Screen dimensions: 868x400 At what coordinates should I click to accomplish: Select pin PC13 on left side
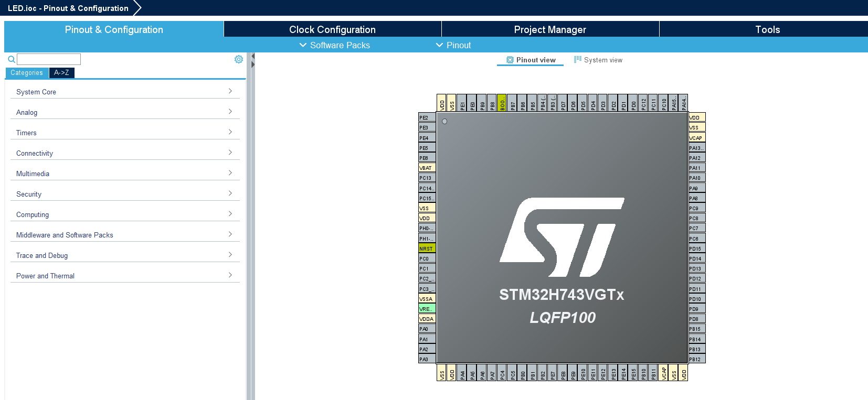(x=427, y=178)
